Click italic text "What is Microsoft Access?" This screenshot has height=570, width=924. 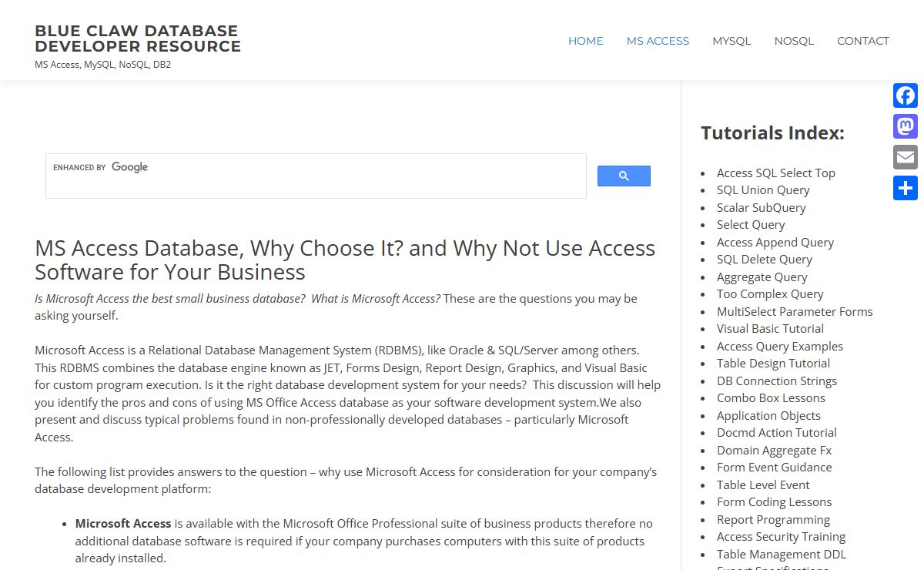coord(376,299)
